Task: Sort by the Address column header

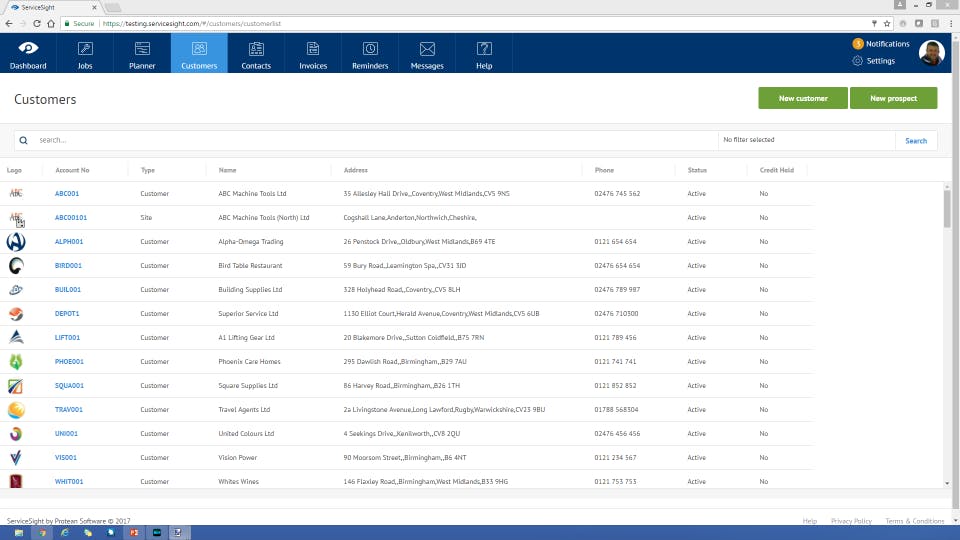Action: (356, 170)
